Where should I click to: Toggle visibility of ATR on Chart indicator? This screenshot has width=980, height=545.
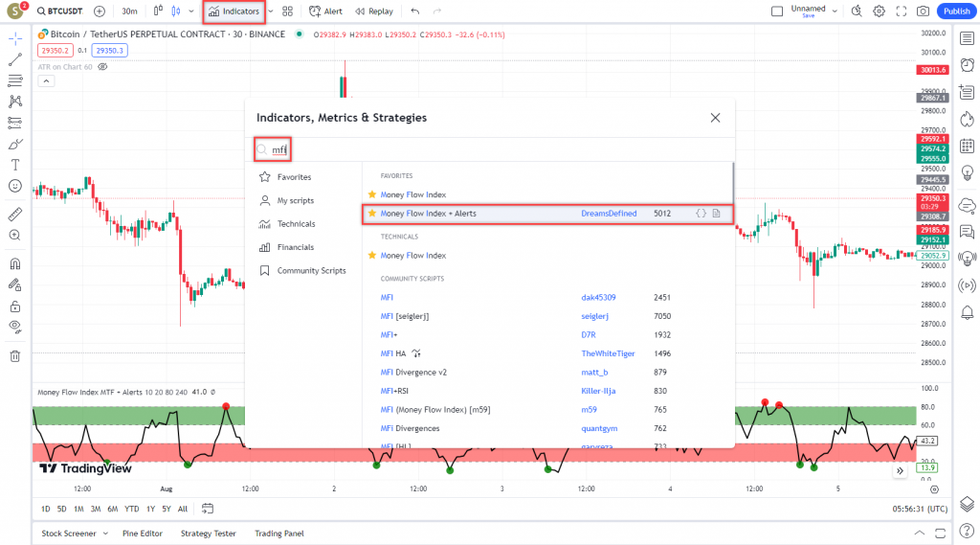pyautogui.click(x=103, y=67)
